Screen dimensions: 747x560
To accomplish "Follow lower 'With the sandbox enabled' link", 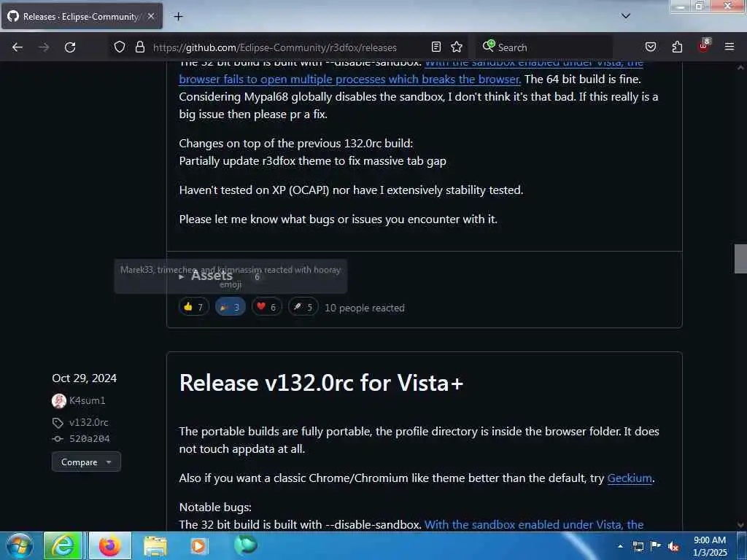I will [x=533, y=525].
